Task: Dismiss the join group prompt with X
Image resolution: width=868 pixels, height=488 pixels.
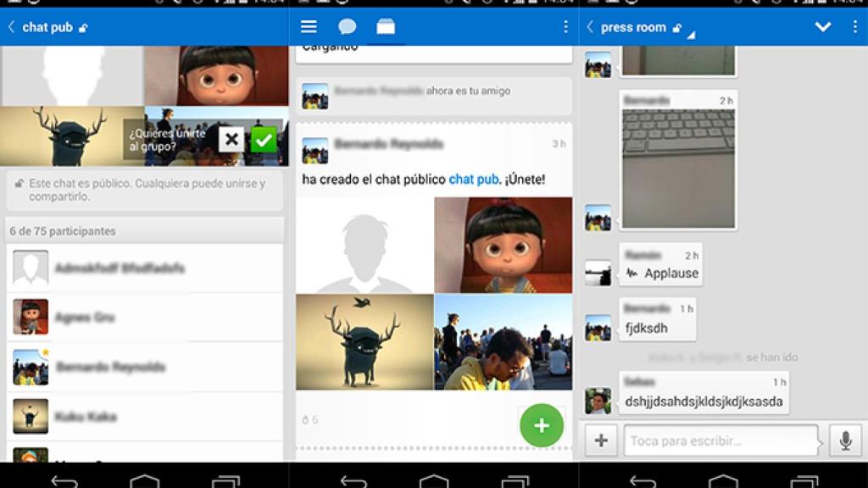Action: click(x=231, y=138)
